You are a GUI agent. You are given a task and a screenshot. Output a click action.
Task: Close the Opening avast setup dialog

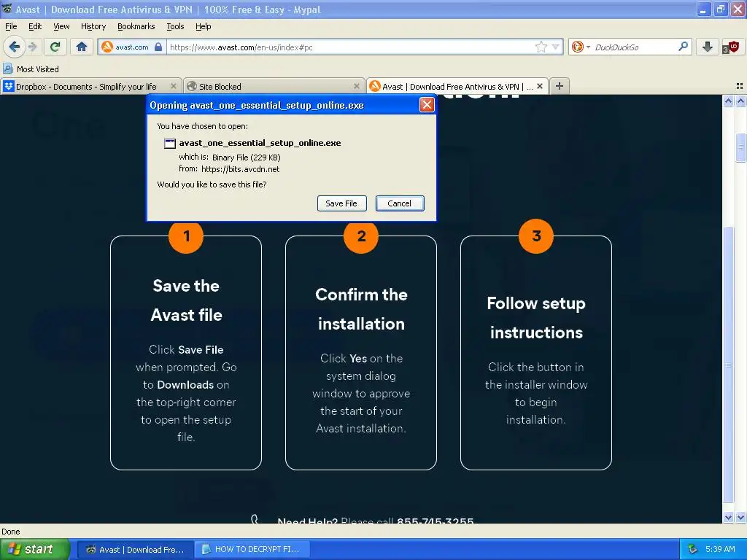click(426, 105)
